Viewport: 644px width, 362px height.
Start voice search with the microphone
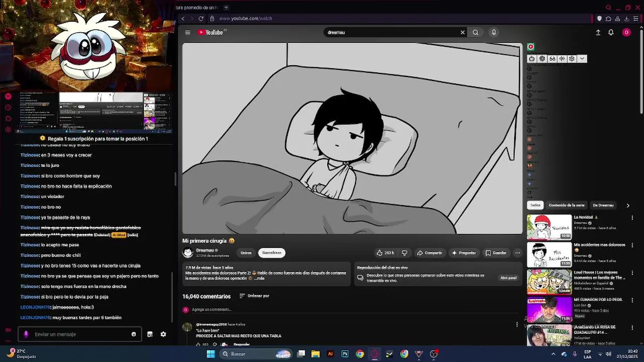pyautogui.click(x=494, y=32)
